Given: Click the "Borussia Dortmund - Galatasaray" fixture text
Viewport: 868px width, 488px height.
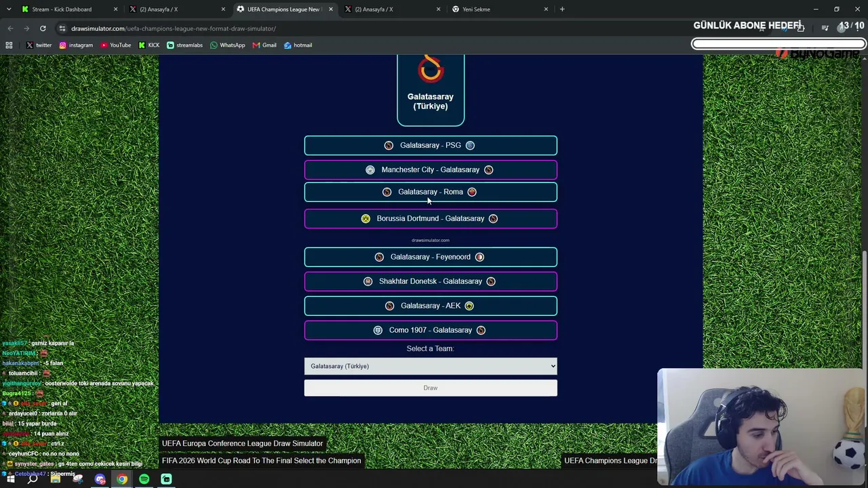Looking at the screenshot, I should point(431,218).
